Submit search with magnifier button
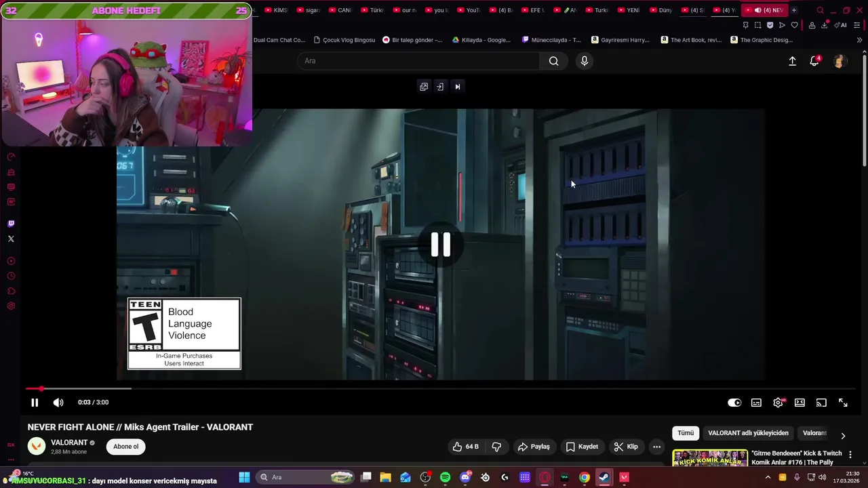This screenshot has height=488, width=868. (554, 61)
